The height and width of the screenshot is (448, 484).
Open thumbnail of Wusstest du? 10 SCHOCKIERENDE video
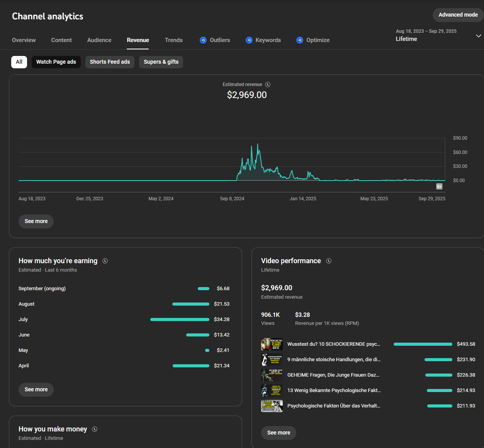[272, 344]
